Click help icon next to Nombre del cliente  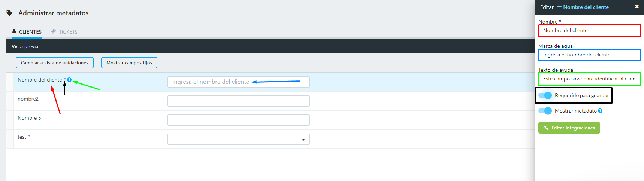point(69,80)
